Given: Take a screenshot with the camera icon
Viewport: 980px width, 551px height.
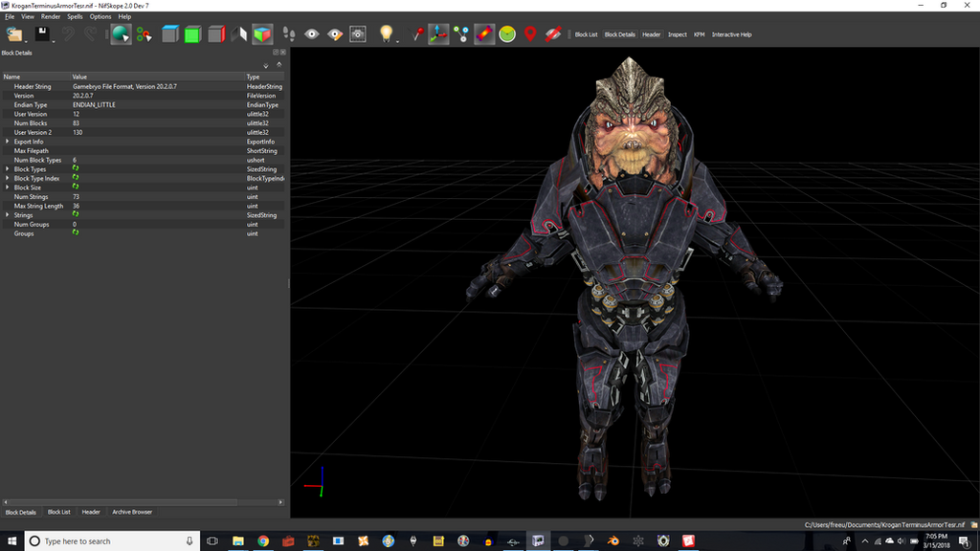Looking at the screenshot, I should [x=358, y=34].
